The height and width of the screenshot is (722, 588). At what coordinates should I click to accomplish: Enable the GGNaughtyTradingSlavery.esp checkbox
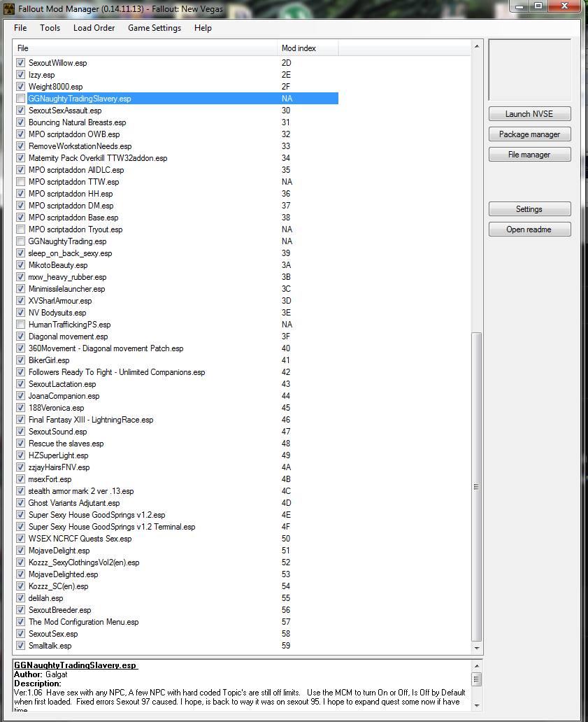(x=21, y=99)
